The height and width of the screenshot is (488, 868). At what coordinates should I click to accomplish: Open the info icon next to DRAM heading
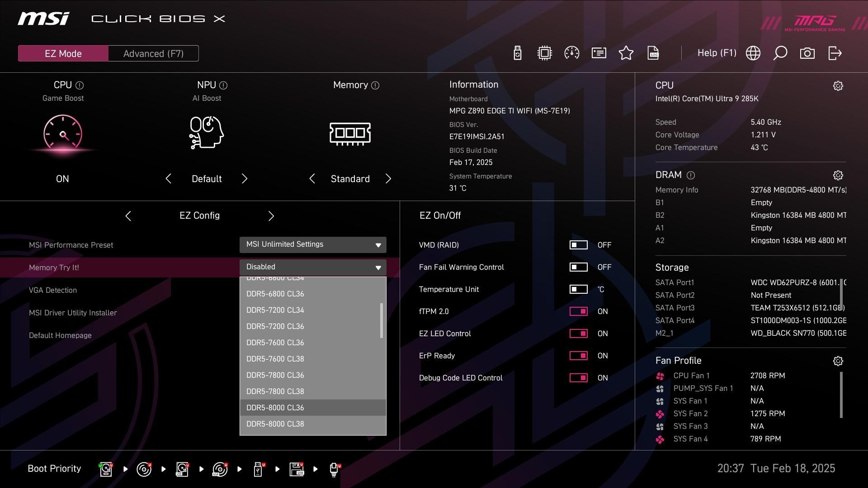click(x=691, y=175)
